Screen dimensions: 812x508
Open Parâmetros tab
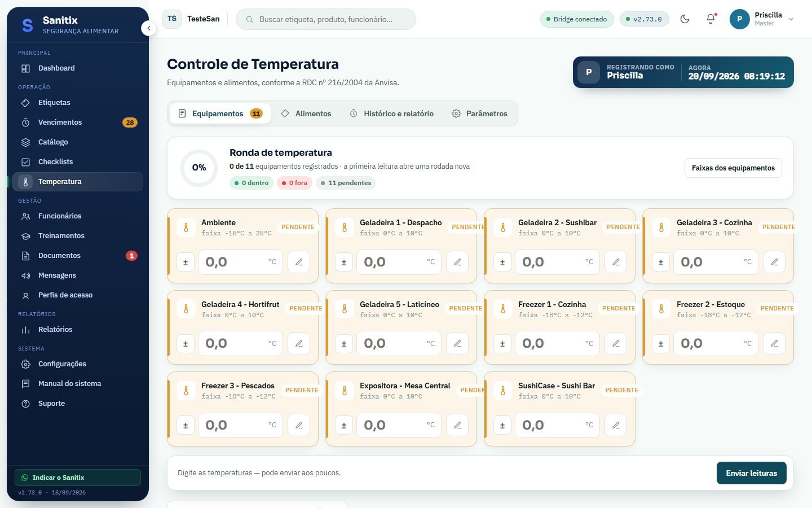480,113
